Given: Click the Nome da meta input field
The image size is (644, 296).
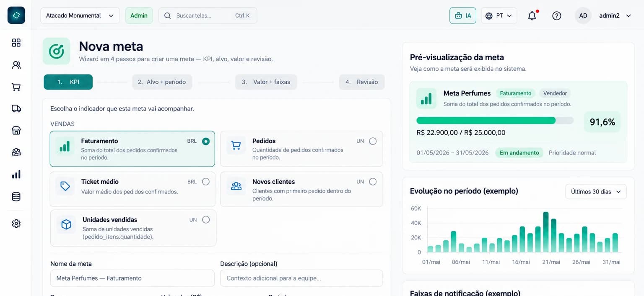Looking at the screenshot, I should click(x=132, y=278).
